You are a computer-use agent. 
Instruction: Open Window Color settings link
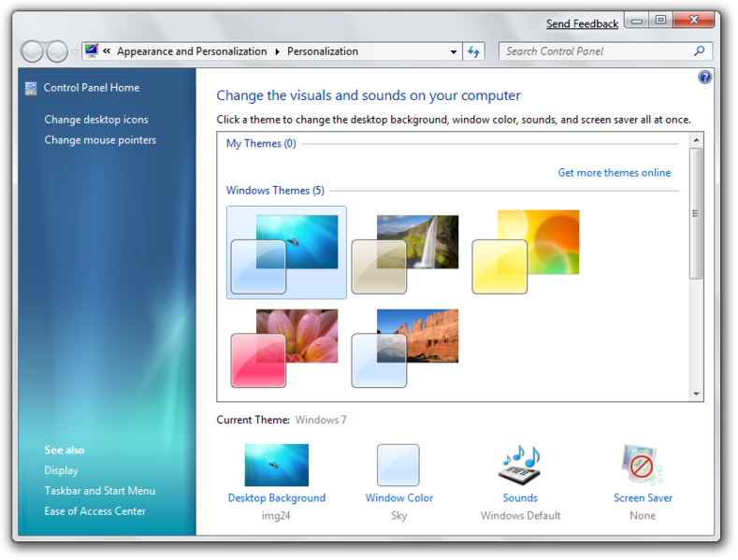click(399, 498)
